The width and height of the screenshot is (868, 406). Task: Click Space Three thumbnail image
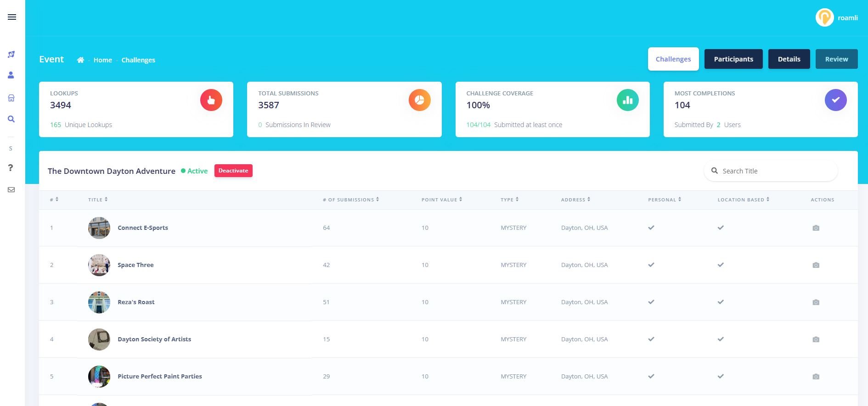coord(99,265)
